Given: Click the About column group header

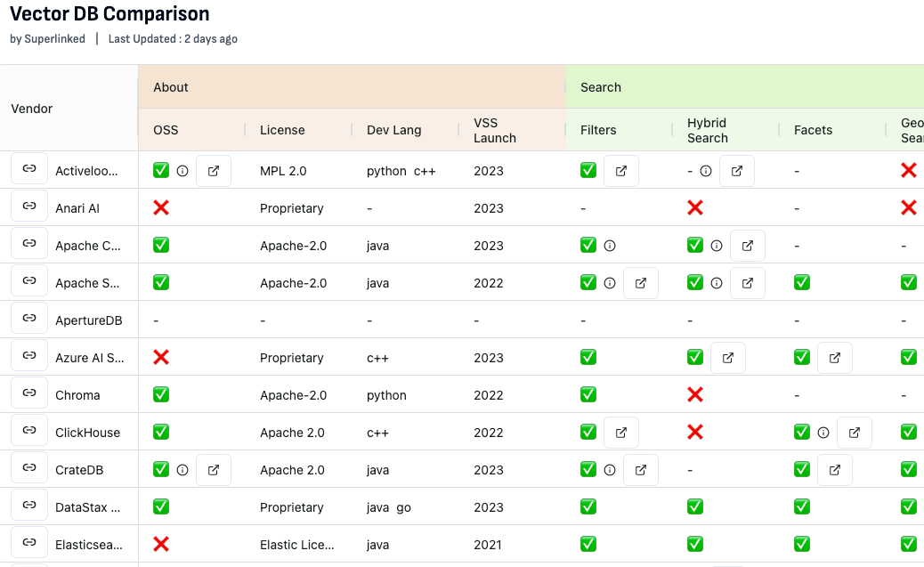Looking at the screenshot, I should (171, 87).
